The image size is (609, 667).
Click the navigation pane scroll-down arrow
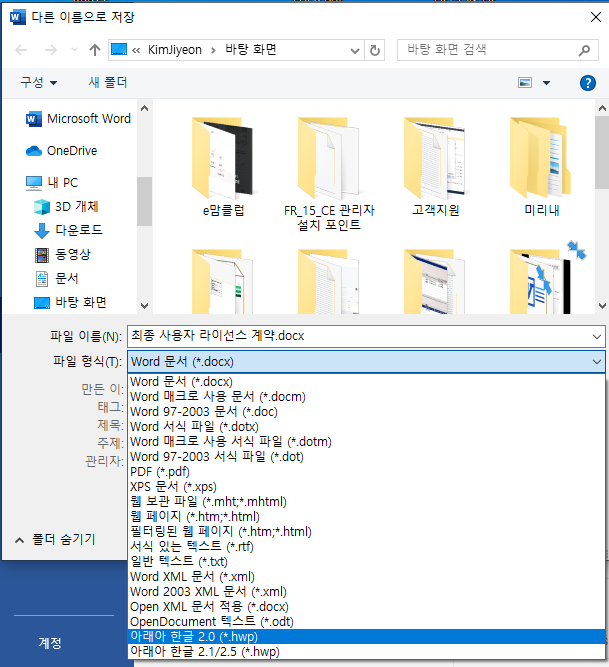click(x=145, y=305)
